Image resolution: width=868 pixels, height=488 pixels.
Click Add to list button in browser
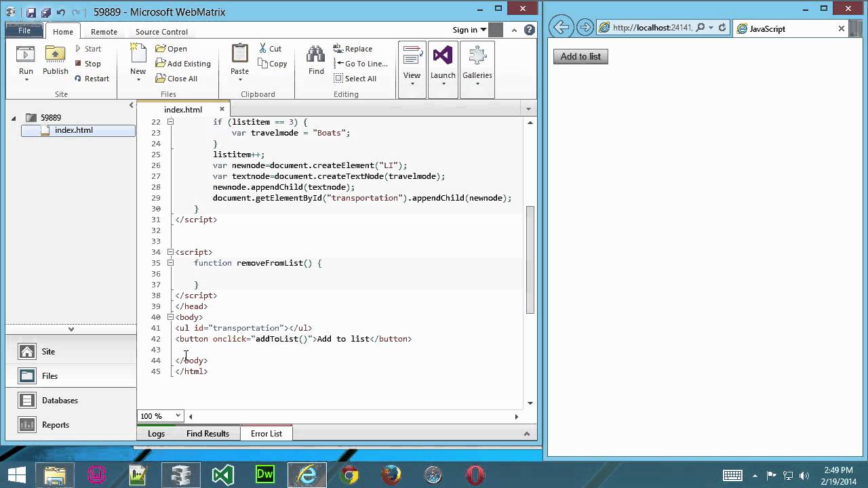coord(580,56)
